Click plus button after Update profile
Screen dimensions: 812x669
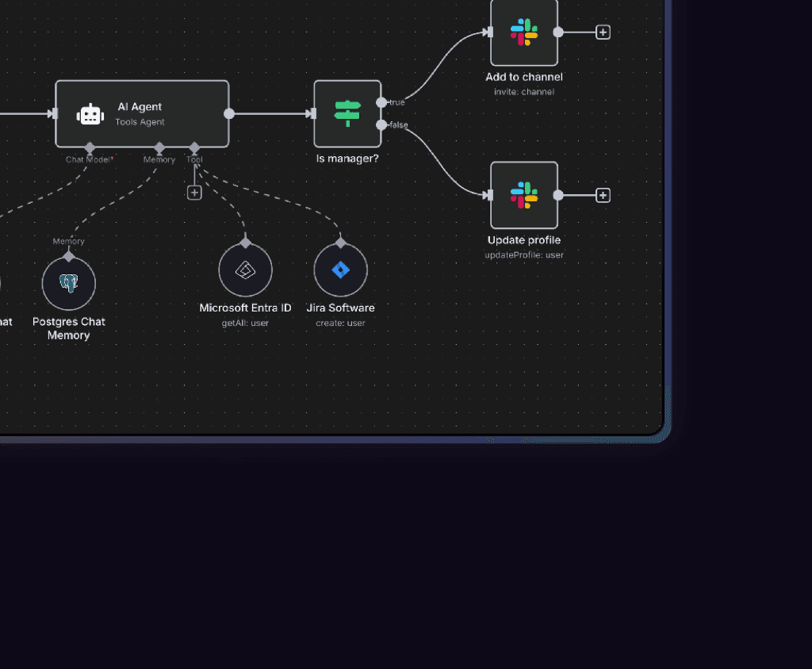pos(603,194)
